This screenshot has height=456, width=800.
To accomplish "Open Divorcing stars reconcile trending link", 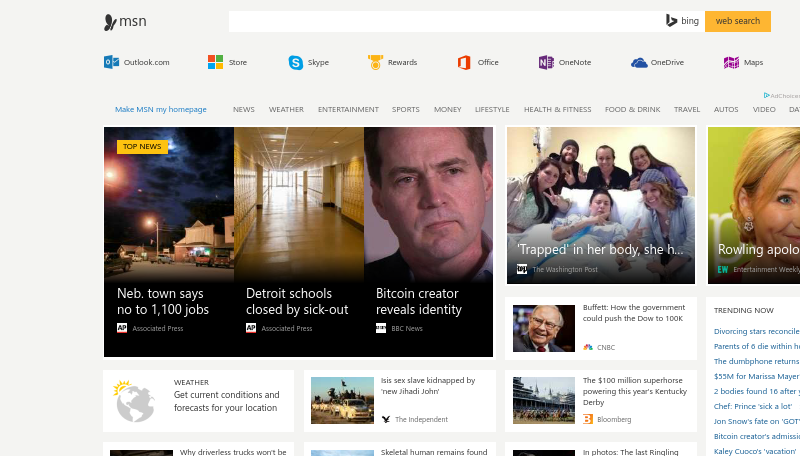I will (x=757, y=331).
